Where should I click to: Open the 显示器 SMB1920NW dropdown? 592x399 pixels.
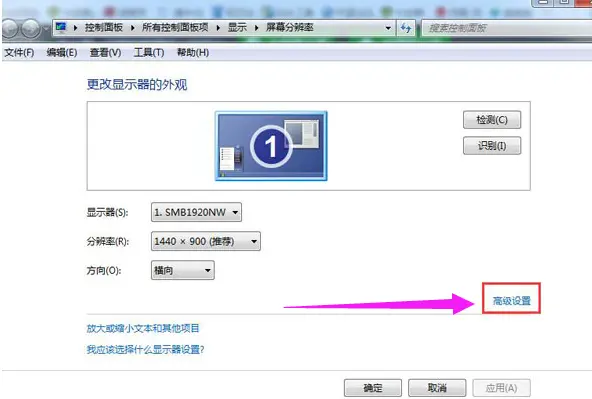click(x=196, y=212)
